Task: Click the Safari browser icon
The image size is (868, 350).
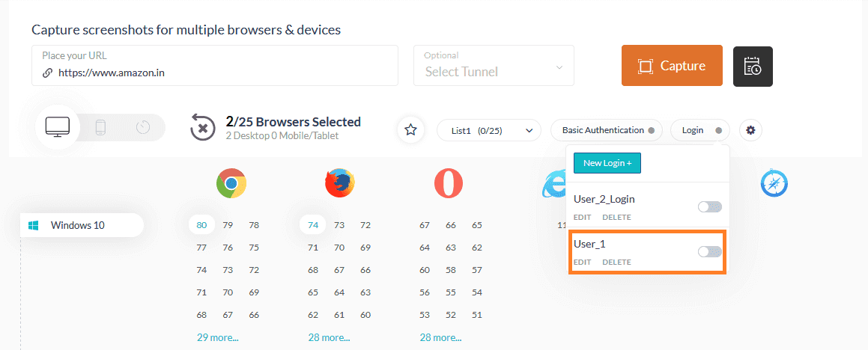Action: [774, 183]
